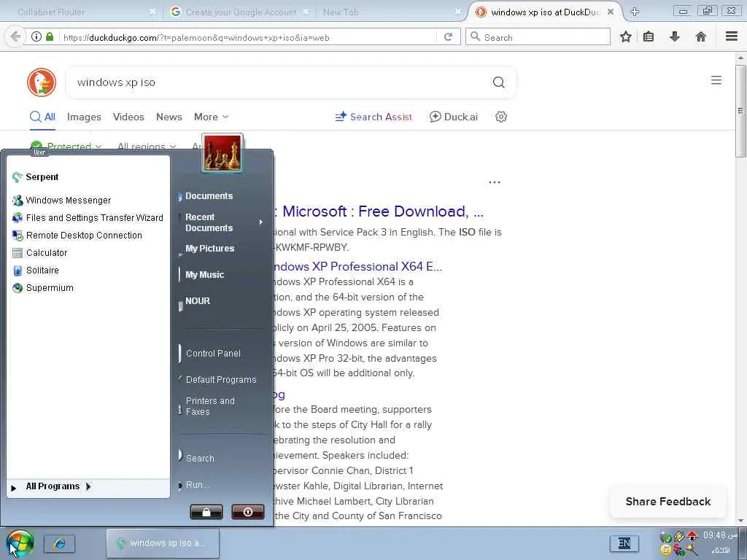Viewport: 747px width, 560px height.
Task: Open DuckDuckGo side menu icon
Action: [716, 80]
